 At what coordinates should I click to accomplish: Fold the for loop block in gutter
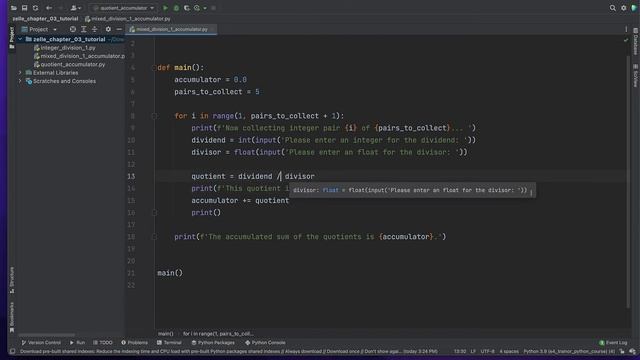tap(154, 116)
